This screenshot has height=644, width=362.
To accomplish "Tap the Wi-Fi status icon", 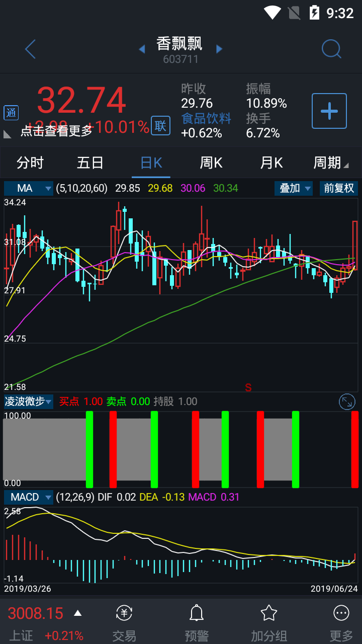I will pos(272,13).
